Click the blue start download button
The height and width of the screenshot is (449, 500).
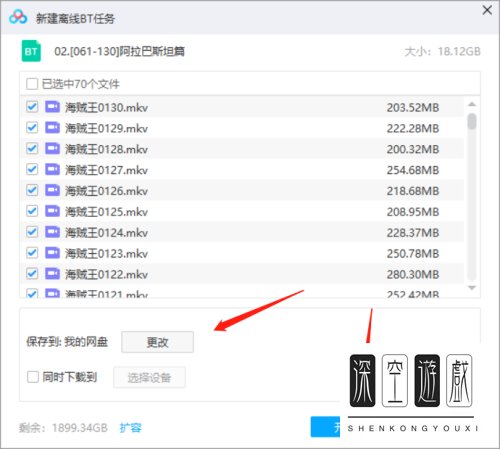325,427
